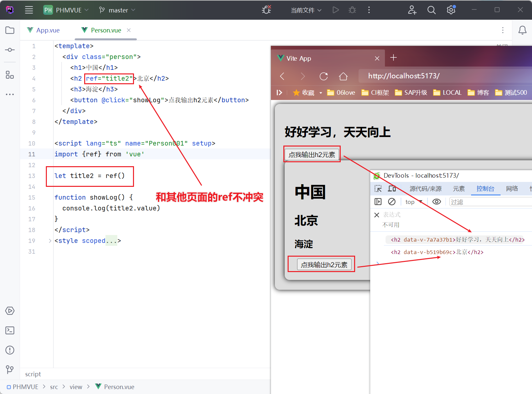Run the current file with the play icon

click(x=335, y=10)
